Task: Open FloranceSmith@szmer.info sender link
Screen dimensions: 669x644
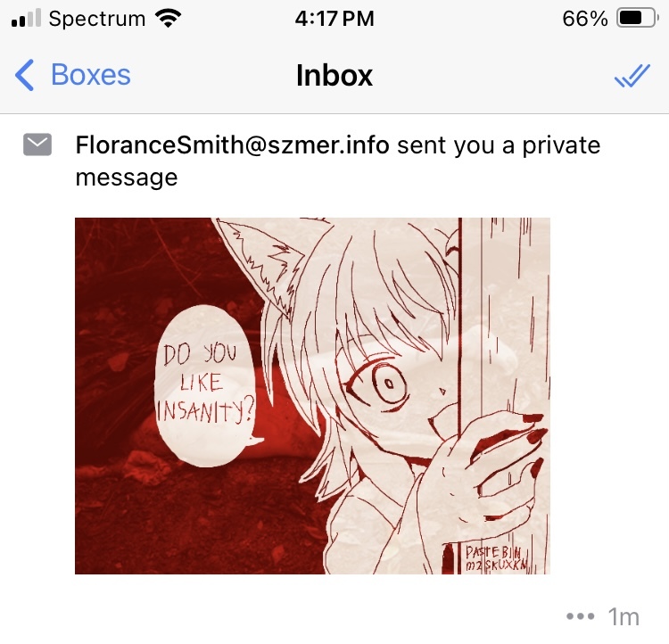Action: click(232, 145)
